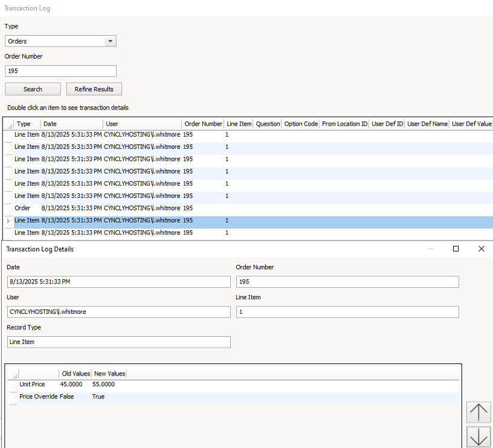Image resolution: width=493 pixels, height=448 pixels.
Task: Click the down arrow navigation button
Action: click(478, 437)
